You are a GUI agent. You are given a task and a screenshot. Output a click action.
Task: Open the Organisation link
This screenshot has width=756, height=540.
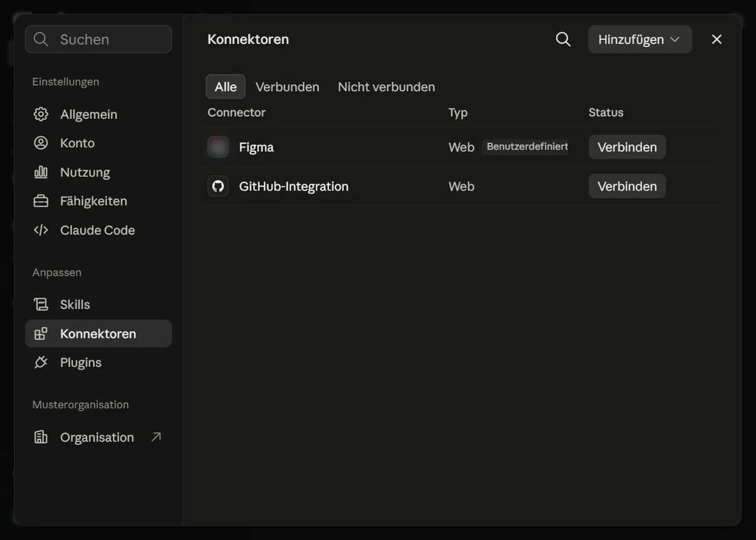tap(98, 438)
